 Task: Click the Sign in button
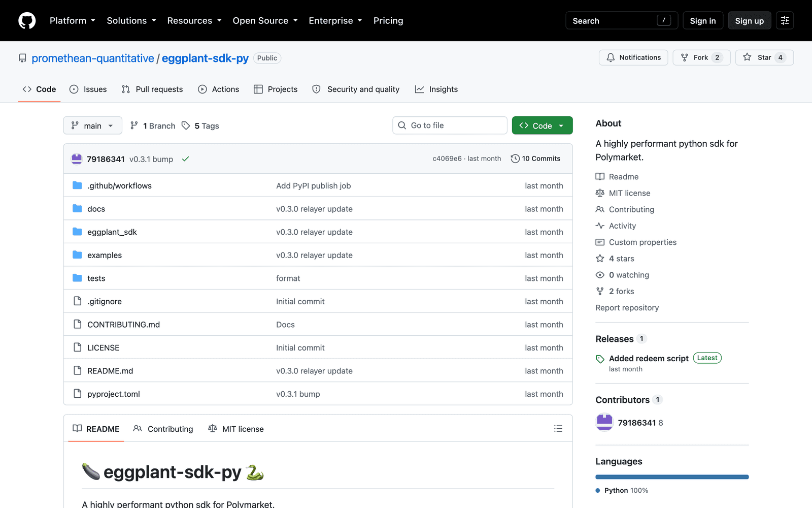(x=703, y=21)
